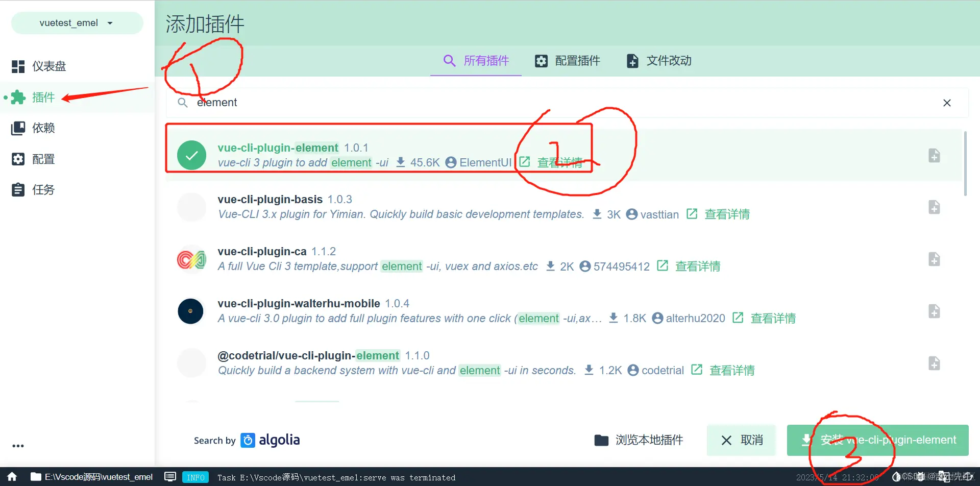The image size is (980, 486).
Task: Click the add-file icon on vue-cli-plugin-ca row
Action: 934,259
